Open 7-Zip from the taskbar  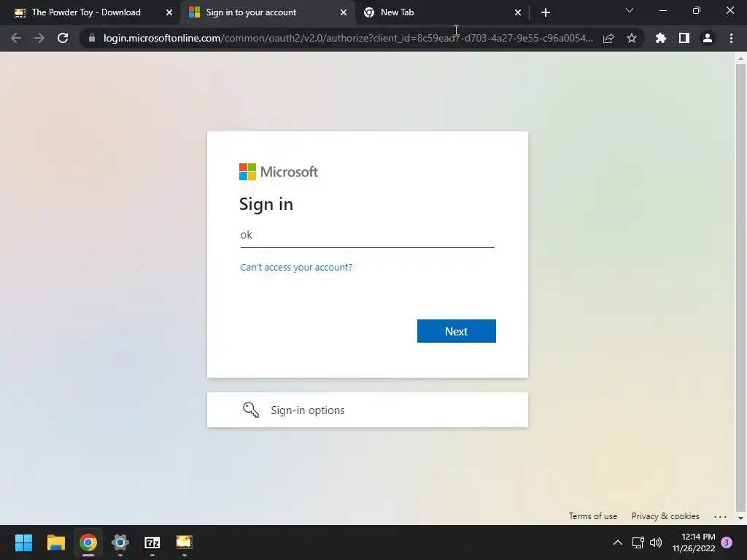(152, 542)
